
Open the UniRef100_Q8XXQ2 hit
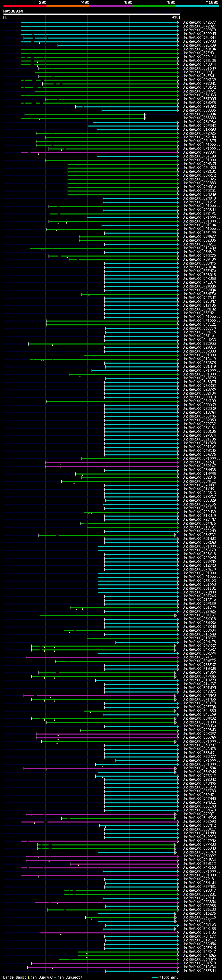(x=199, y=386)
